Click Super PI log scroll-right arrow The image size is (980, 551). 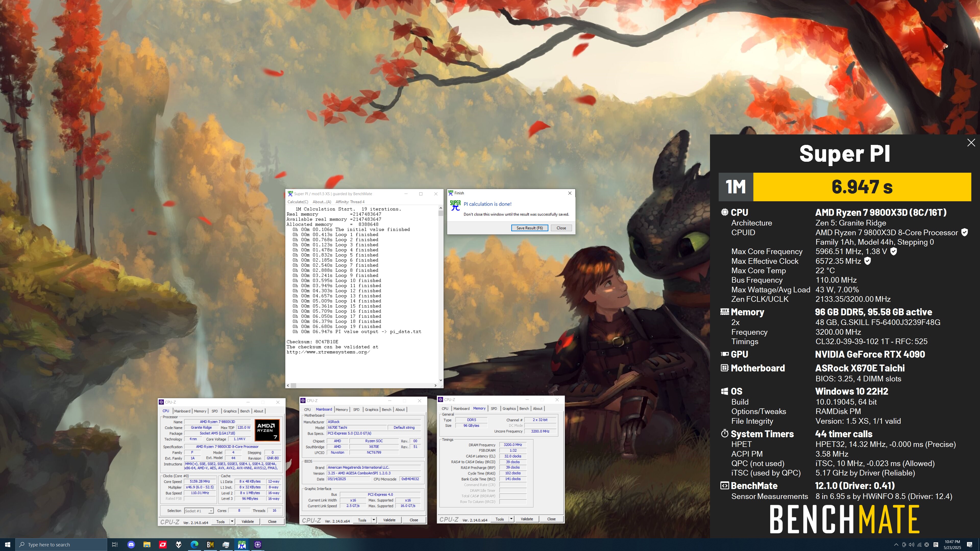tap(435, 385)
